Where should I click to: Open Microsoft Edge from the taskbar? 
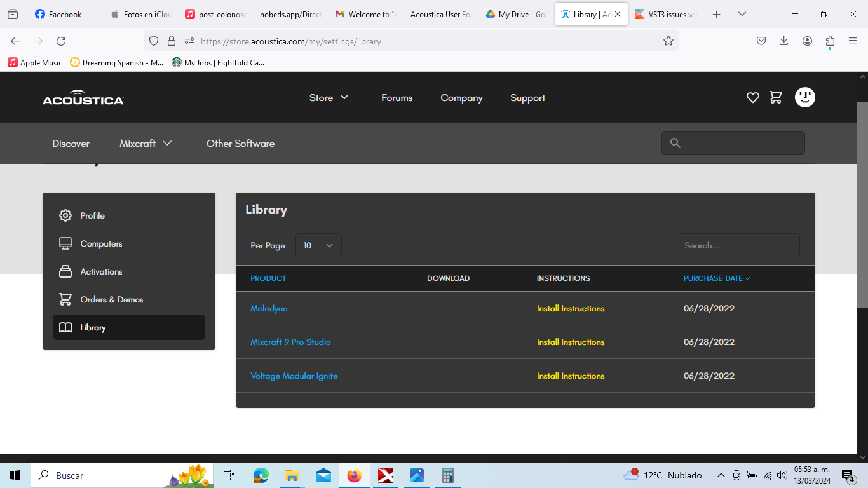point(261,475)
